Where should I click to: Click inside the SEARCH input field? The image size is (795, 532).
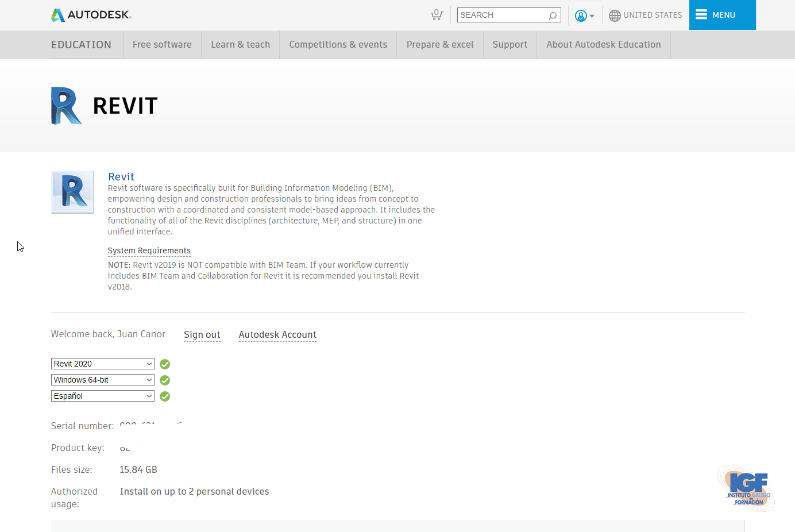pos(500,15)
